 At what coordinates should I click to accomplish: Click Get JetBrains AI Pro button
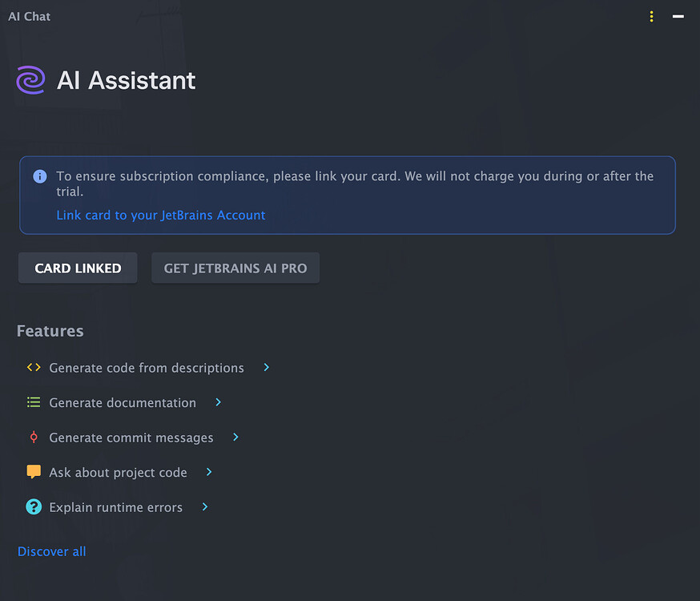click(235, 268)
